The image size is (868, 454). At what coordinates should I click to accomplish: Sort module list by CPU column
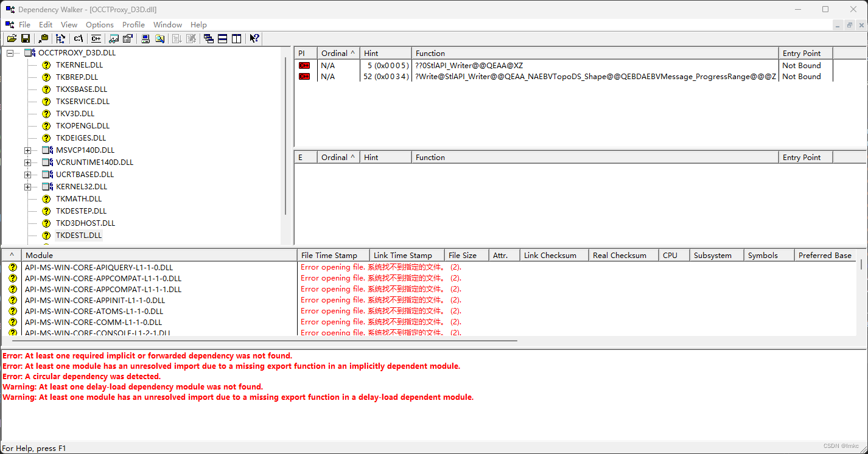[x=674, y=255]
